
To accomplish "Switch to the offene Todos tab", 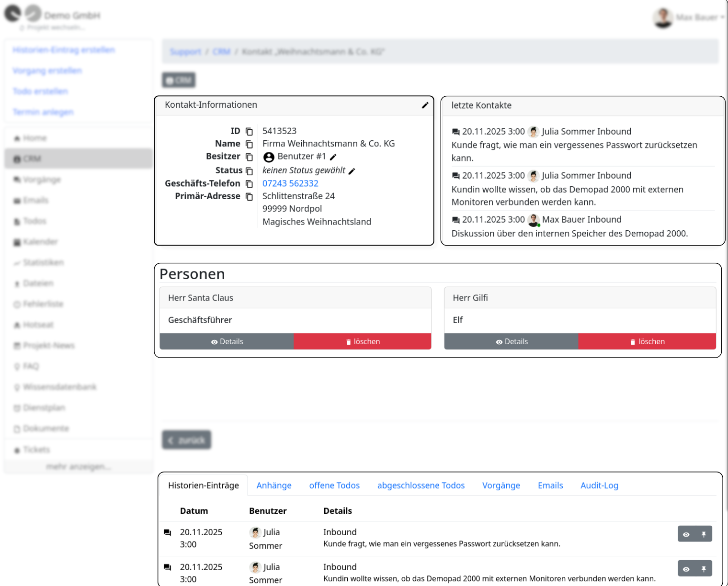I will point(334,485).
